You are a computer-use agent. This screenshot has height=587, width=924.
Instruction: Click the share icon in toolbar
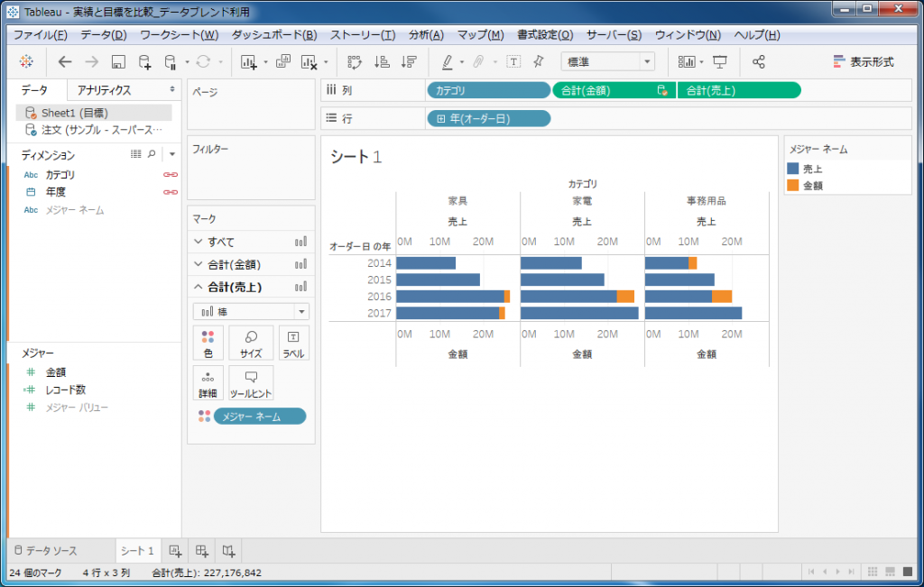pos(758,62)
